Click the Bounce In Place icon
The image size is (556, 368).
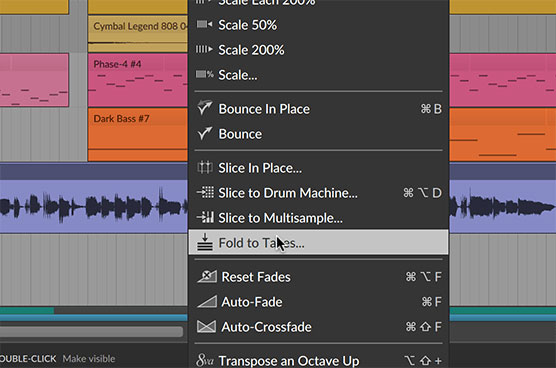tap(205, 108)
